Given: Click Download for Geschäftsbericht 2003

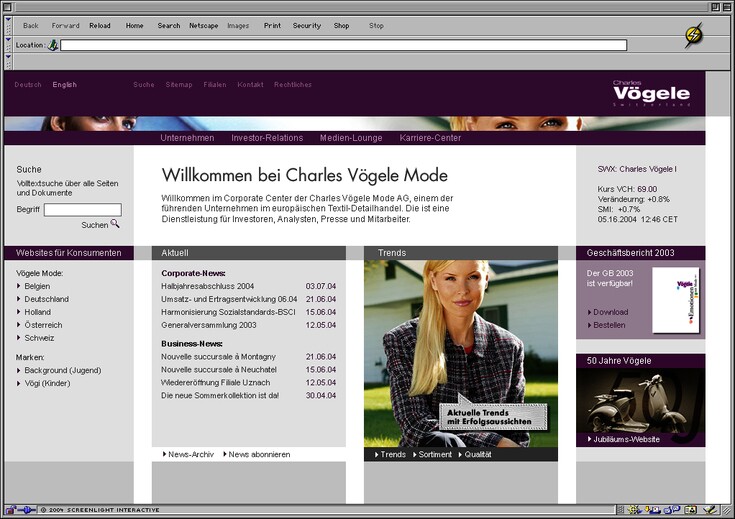Looking at the screenshot, I should 610,312.
